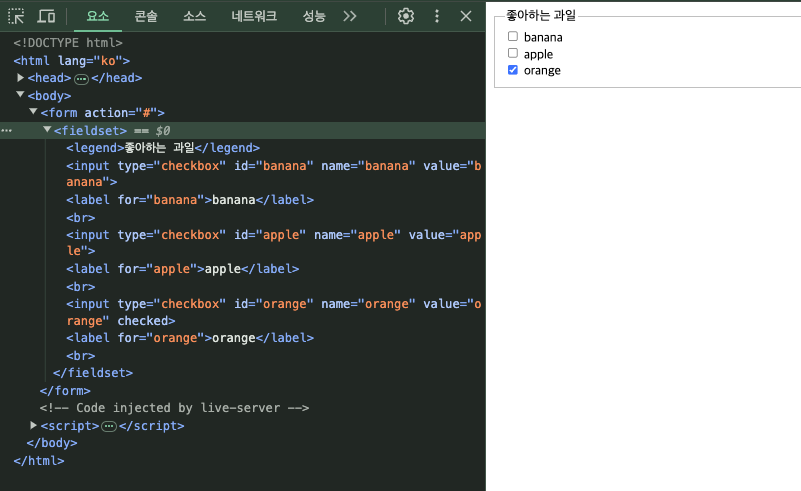Toggle the device toolbar icon
Viewport: 801px width, 491px height.
point(46,16)
